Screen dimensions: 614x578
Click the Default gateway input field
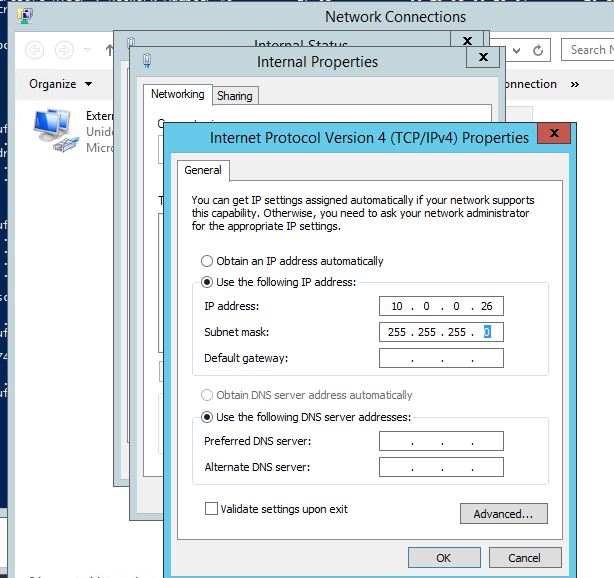441,358
